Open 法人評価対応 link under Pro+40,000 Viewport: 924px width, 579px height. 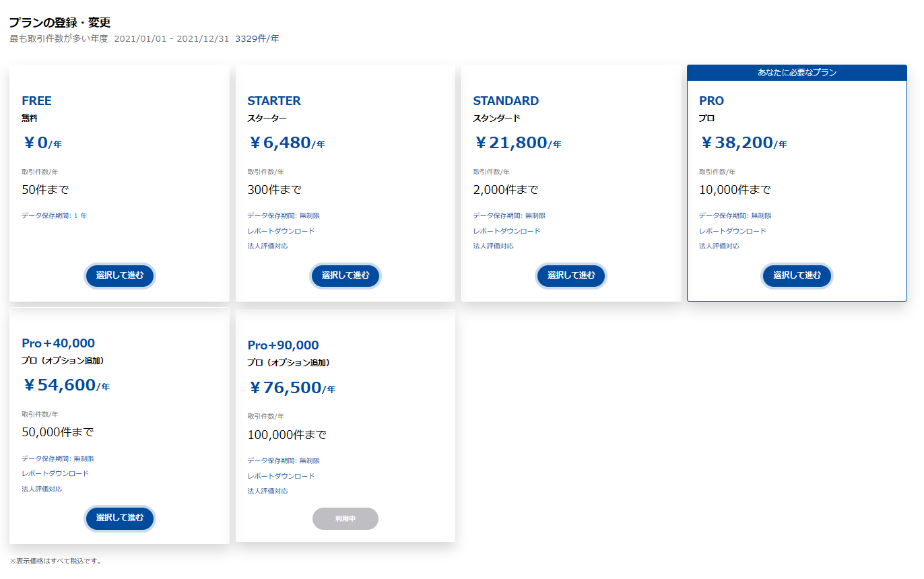[42, 489]
